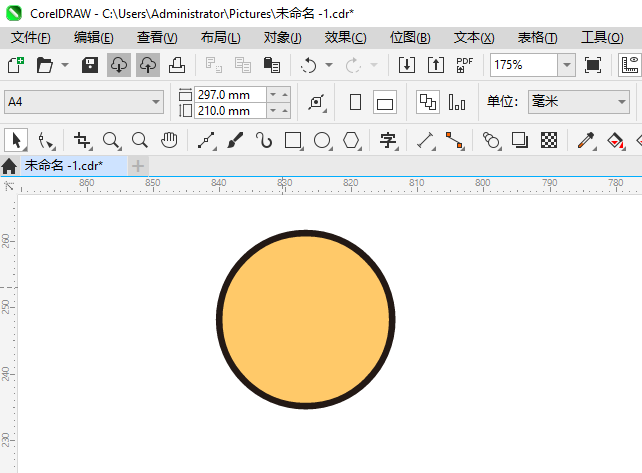The height and width of the screenshot is (473, 642).
Task: Open the 表格(T) menu
Action: (x=537, y=38)
